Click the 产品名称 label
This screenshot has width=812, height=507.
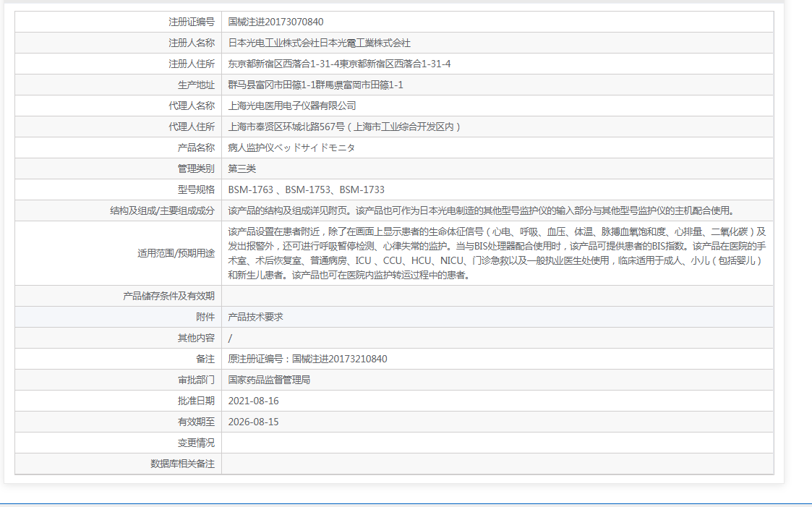point(196,148)
